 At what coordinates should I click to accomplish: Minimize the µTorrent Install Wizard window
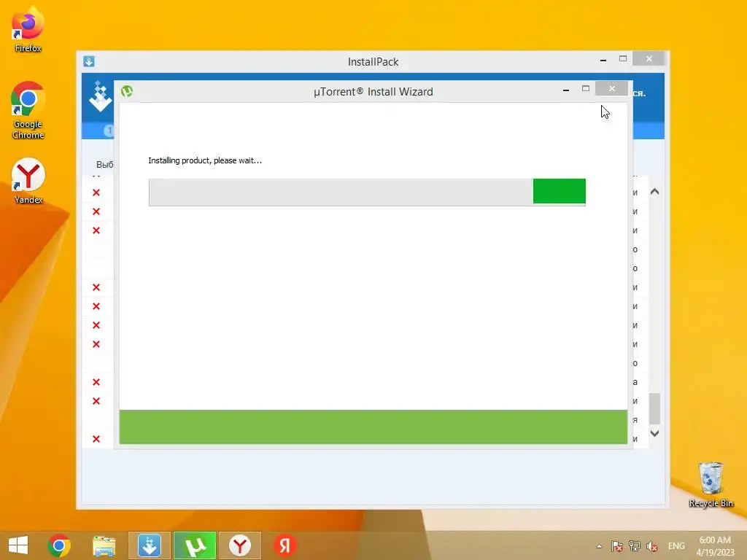click(566, 90)
